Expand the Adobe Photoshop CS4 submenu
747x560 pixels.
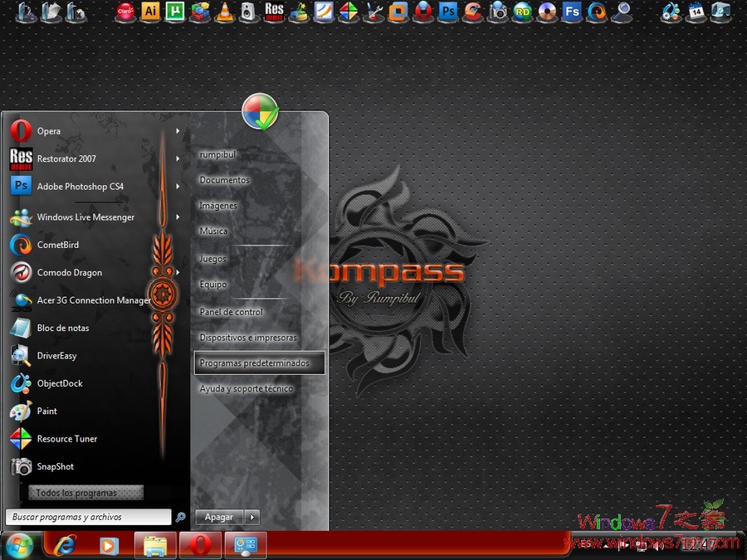[x=177, y=186]
